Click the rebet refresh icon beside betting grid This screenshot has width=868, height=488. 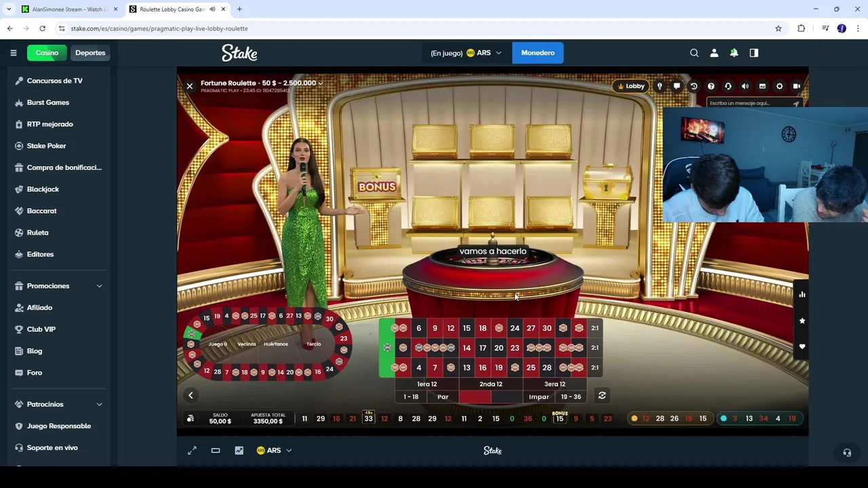(601, 395)
